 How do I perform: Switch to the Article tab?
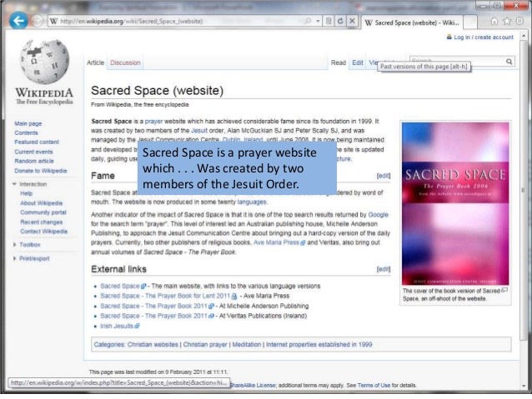click(95, 62)
